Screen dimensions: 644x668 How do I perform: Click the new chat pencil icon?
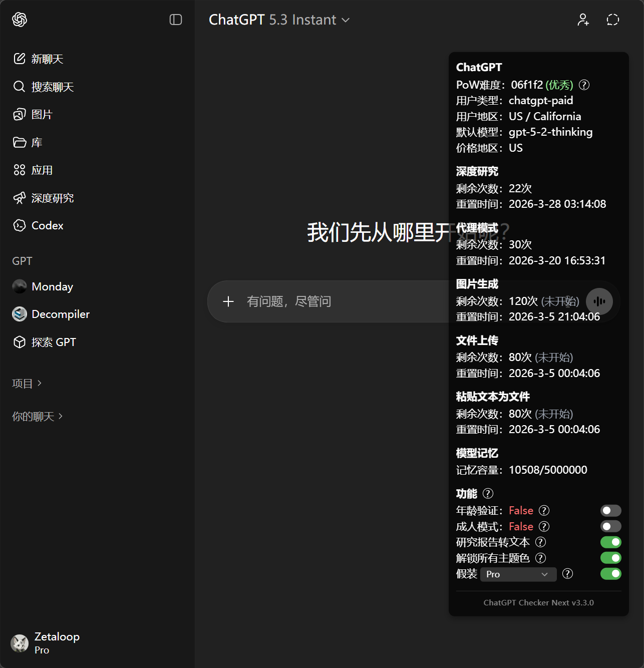tap(19, 59)
